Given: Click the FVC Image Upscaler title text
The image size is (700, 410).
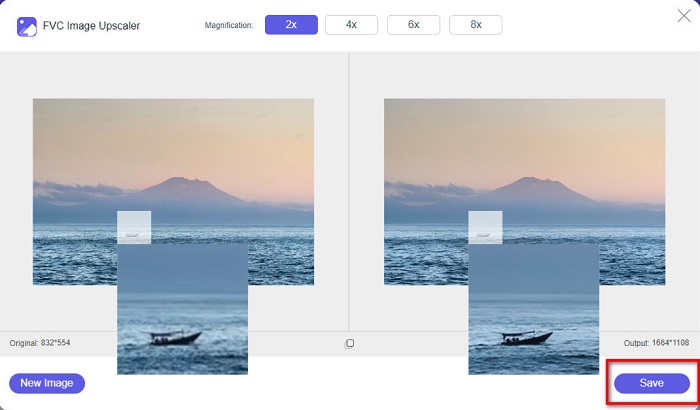Looking at the screenshot, I should (x=91, y=25).
